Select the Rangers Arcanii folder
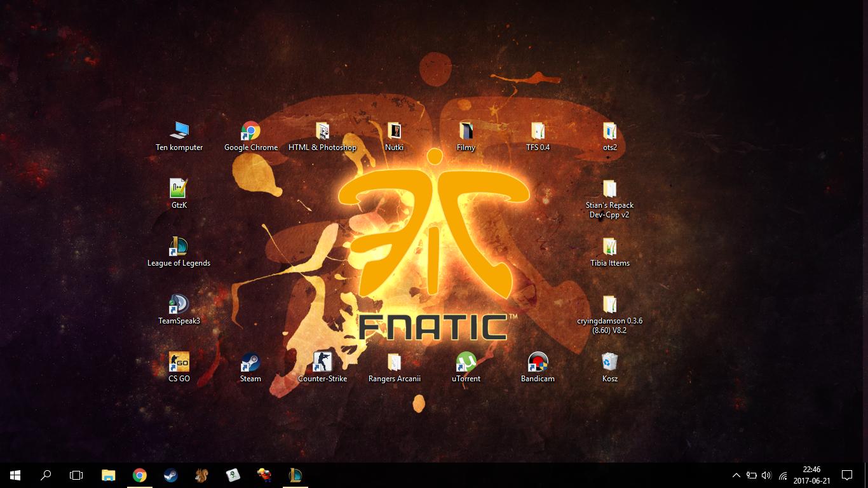This screenshot has height=488, width=868. pyautogui.click(x=394, y=368)
